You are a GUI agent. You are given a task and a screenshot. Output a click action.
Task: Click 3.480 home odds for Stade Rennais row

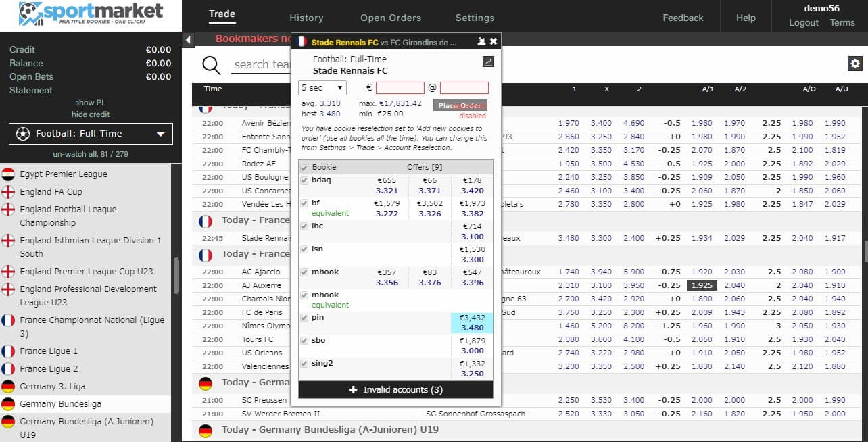(x=569, y=238)
